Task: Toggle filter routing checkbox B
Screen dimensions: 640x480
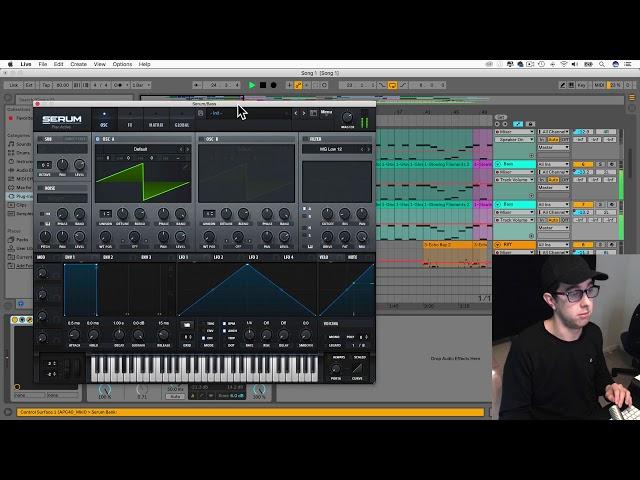Action: (304, 216)
